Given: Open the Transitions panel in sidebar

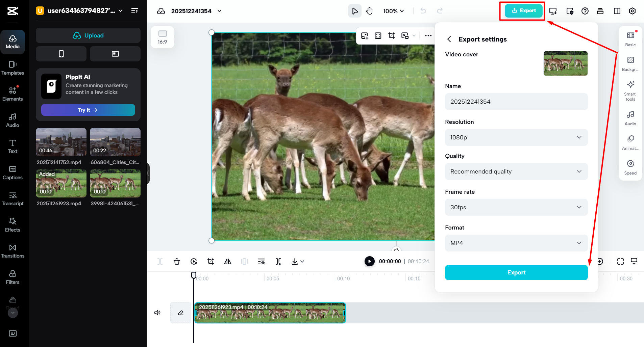Looking at the screenshot, I should [13, 251].
